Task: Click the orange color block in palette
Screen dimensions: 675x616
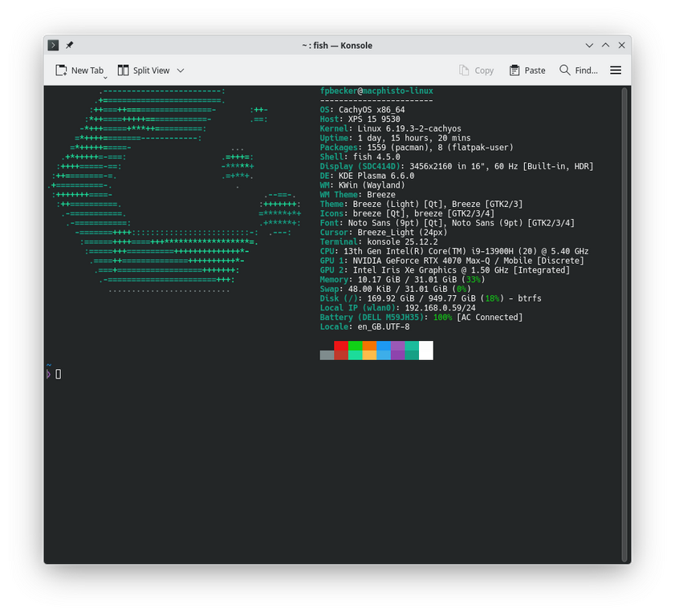Action: (369, 346)
